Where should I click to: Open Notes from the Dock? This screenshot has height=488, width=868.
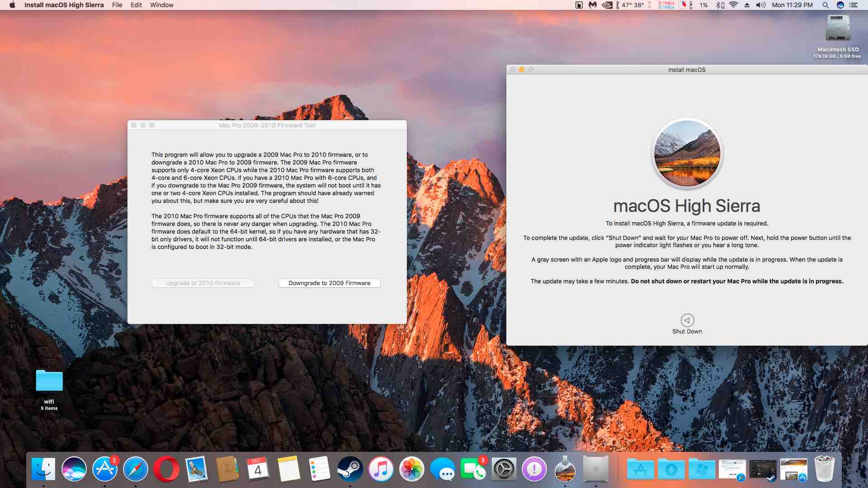coord(289,469)
